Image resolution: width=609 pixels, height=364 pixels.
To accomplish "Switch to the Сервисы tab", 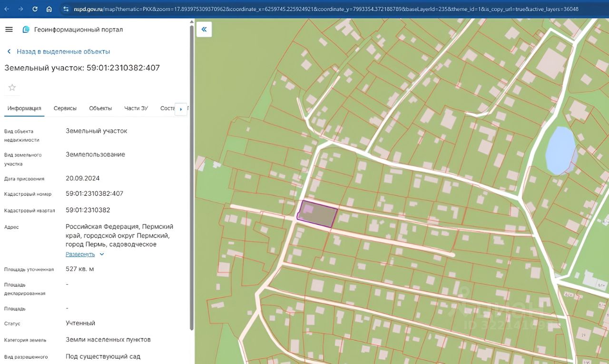I will (65, 108).
